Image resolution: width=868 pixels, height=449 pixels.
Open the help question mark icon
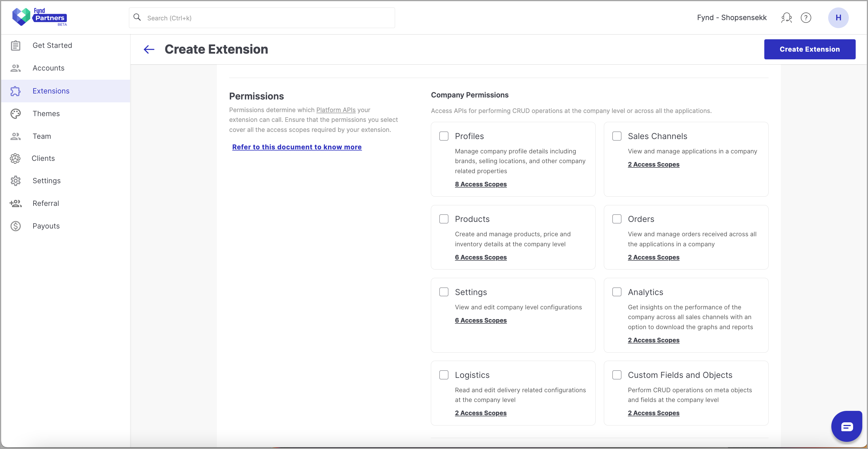point(806,17)
